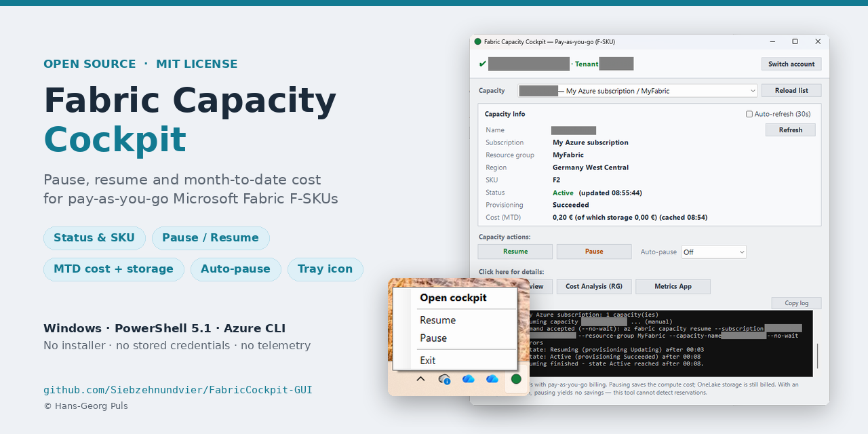Click the log output scrollbar

click(x=817, y=355)
